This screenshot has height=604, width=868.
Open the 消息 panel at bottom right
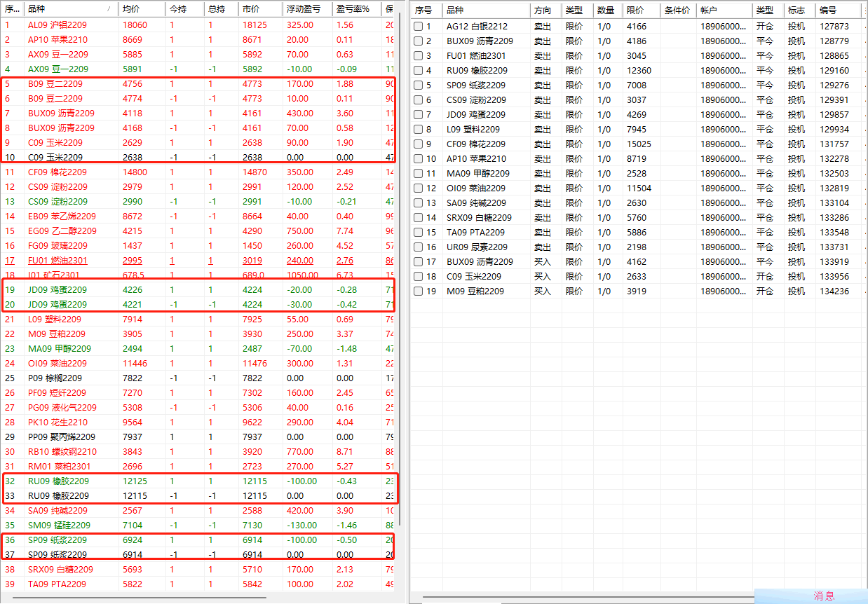click(824, 596)
